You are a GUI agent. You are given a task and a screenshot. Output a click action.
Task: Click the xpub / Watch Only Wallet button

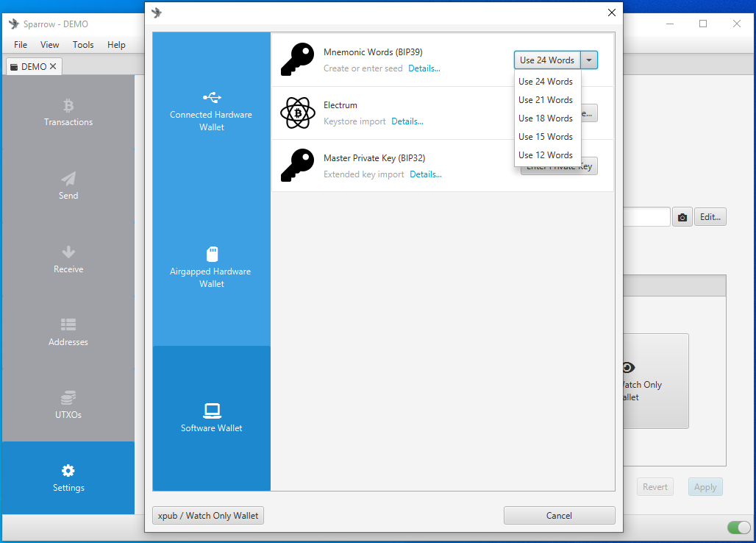pos(208,516)
